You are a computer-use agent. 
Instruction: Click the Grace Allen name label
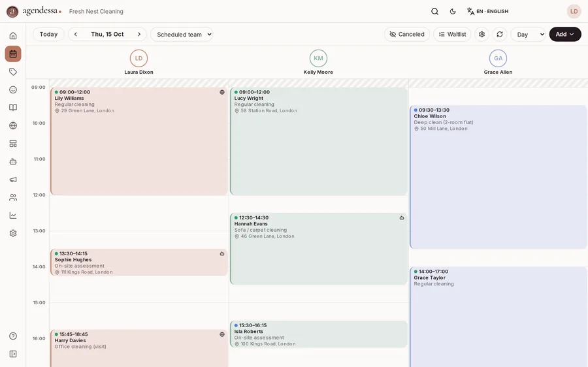pos(498,72)
